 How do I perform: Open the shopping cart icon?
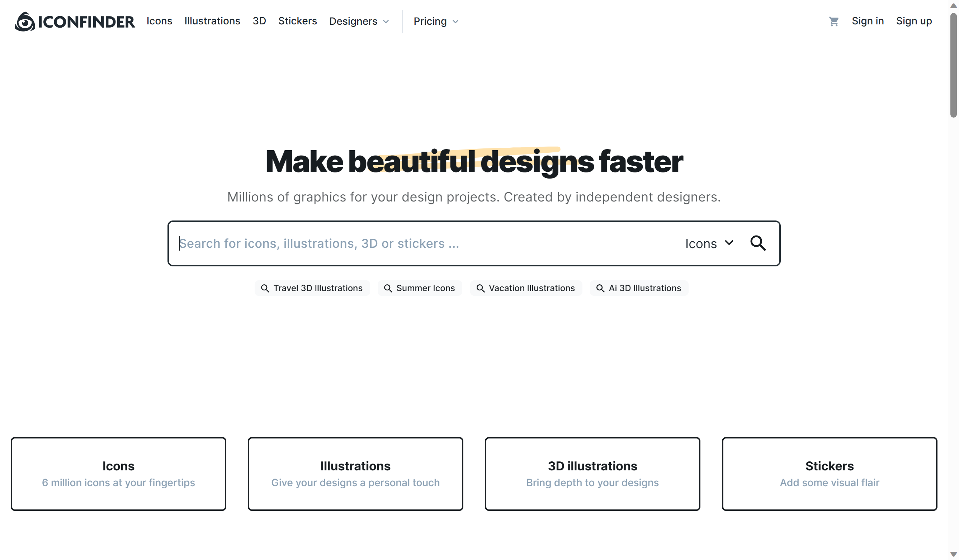834,21
